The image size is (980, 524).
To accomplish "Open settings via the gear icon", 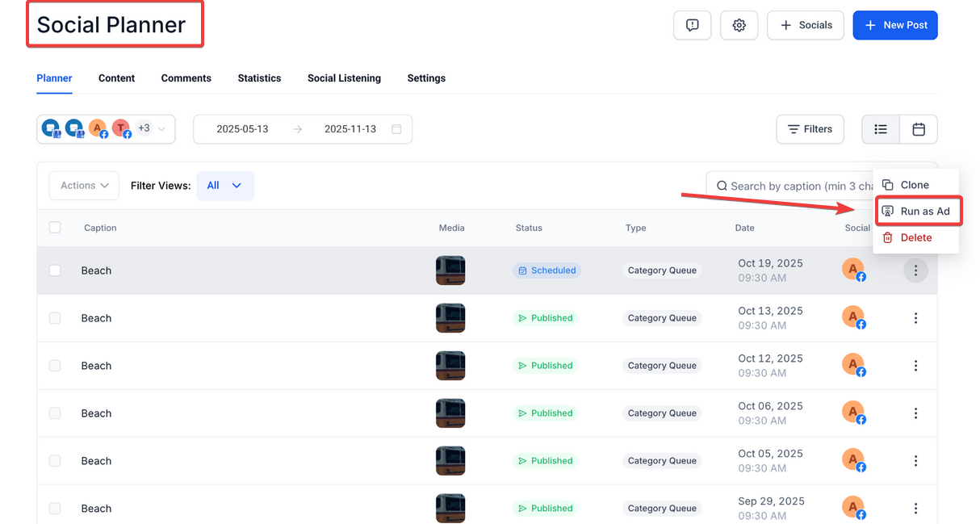I will click(739, 25).
